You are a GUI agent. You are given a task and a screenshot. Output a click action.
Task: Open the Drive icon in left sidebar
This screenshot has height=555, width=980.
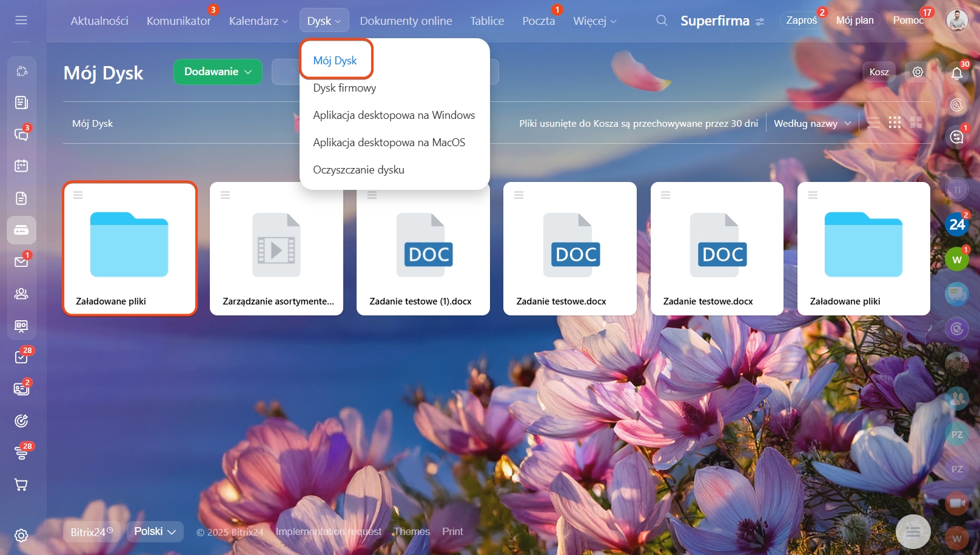[x=21, y=230]
